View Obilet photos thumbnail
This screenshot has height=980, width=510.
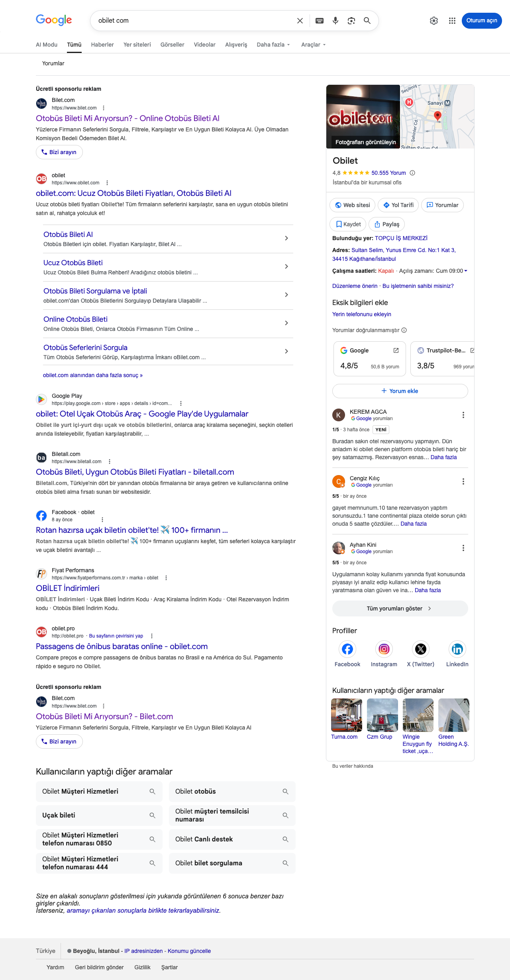coord(363,117)
